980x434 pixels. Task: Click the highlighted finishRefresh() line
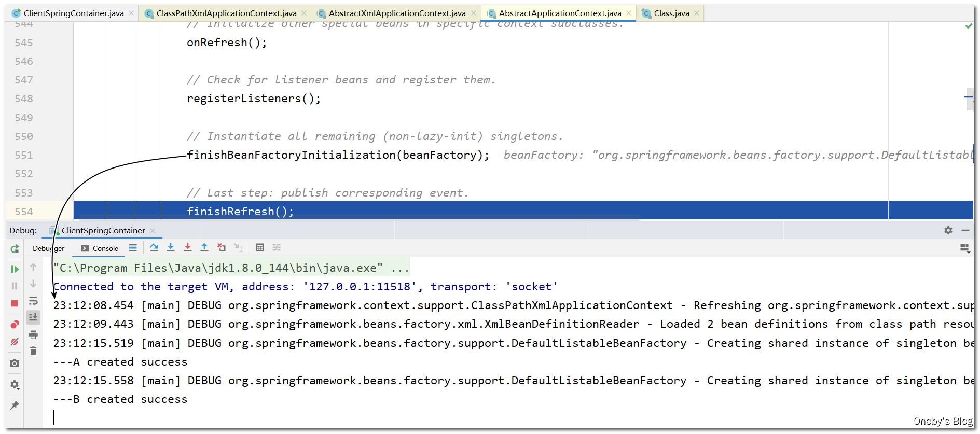(x=523, y=211)
